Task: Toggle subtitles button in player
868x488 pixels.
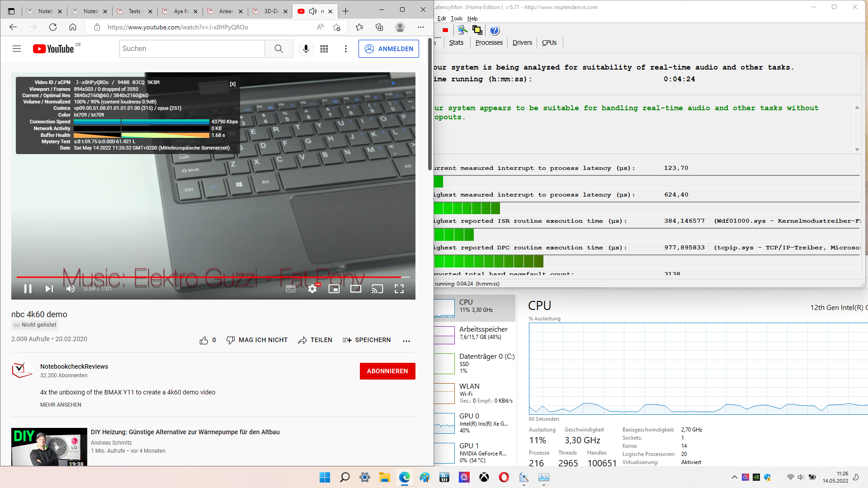Action: click(x=291, y=289)
